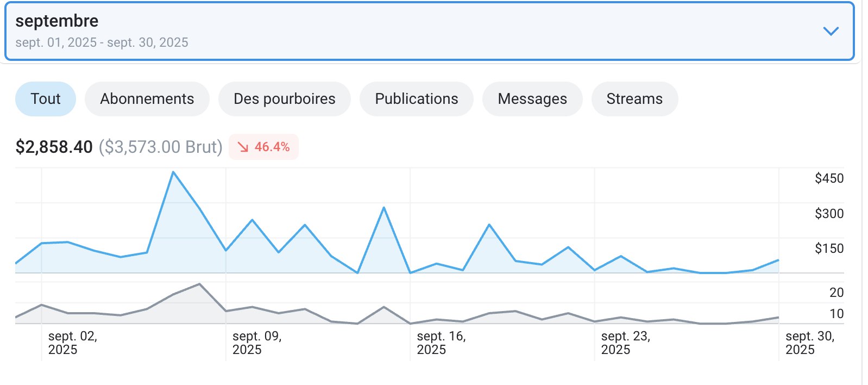Click the sept. 23, 2025 axis date label

pos(625,343)
